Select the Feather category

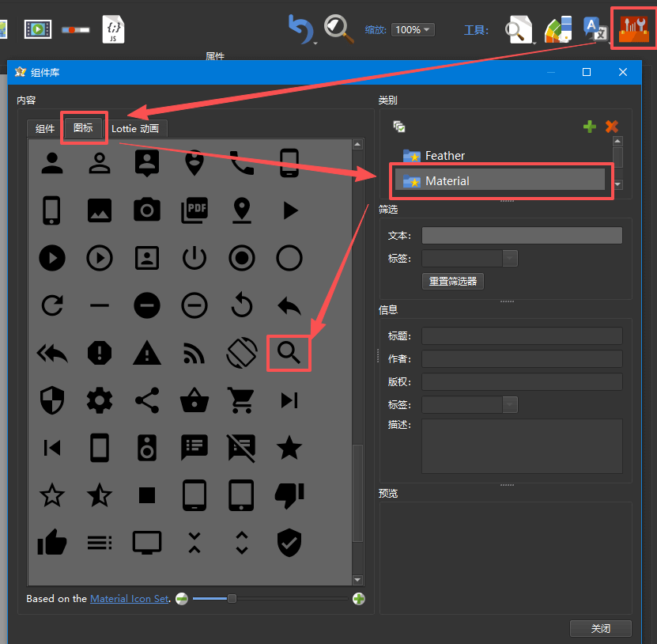(x=445, y=156)
